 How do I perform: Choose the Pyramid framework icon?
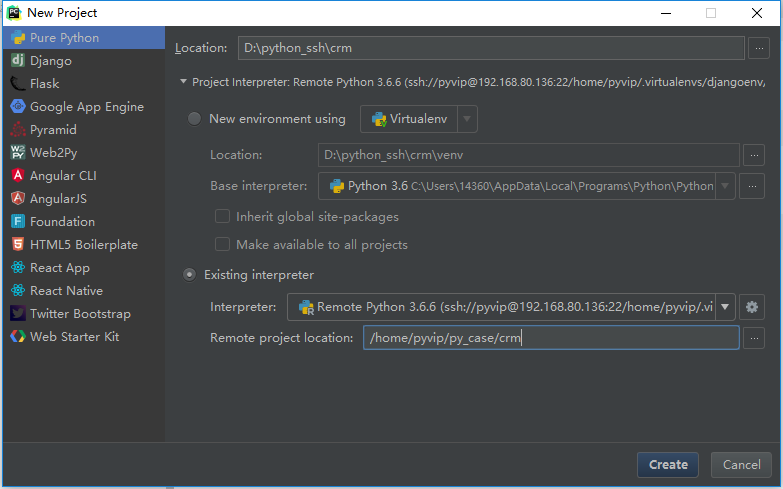point(18,129)
